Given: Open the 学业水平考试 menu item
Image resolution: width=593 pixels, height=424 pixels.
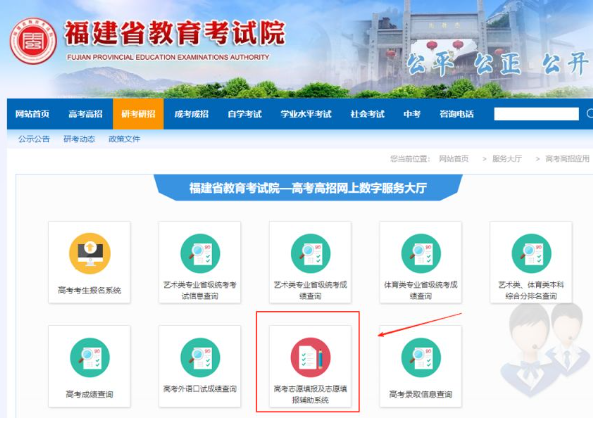Looking at the screenshot, I should pyautogui.click(x=306, y=114).
